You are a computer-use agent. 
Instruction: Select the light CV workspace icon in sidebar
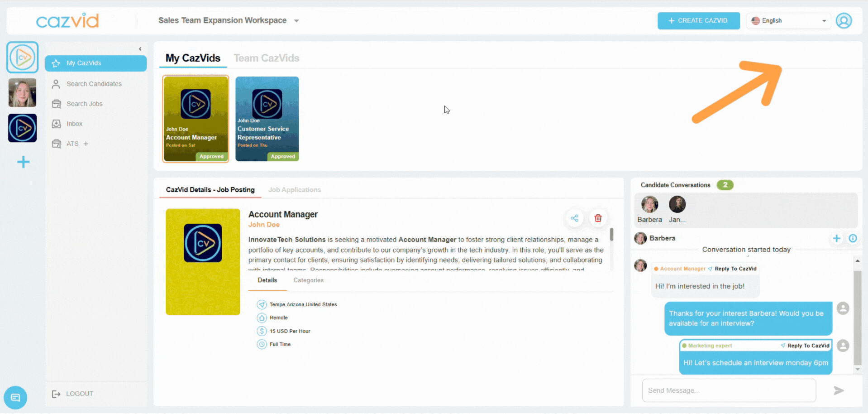tap(23, 58)
